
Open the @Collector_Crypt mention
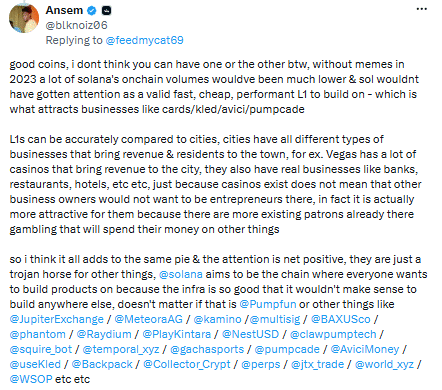click(187, 364)
